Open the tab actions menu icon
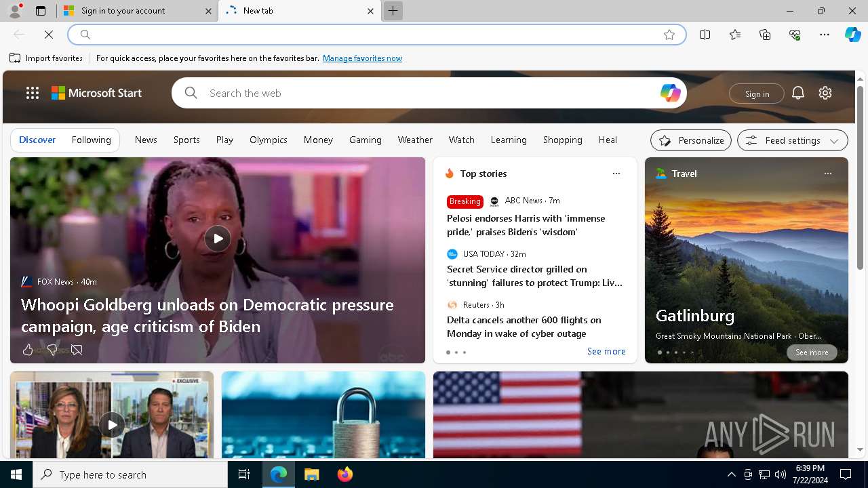This screenshot has height=488, width=868. 41,11
